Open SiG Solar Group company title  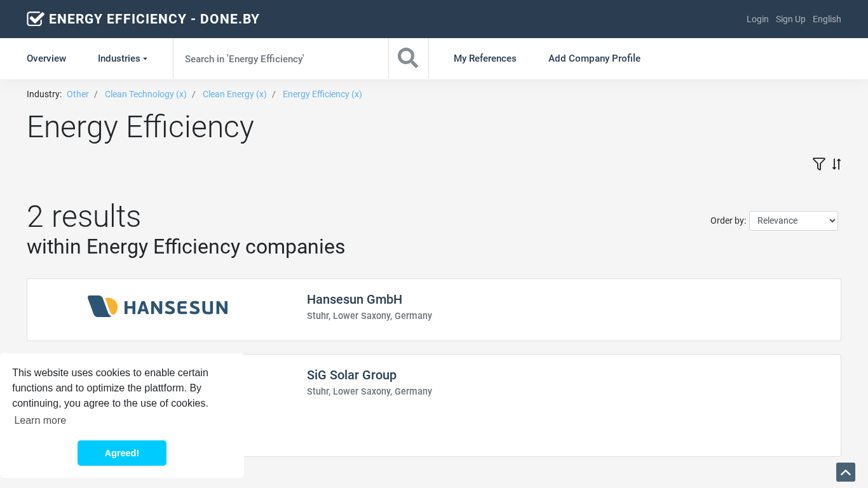click(351, 375)
